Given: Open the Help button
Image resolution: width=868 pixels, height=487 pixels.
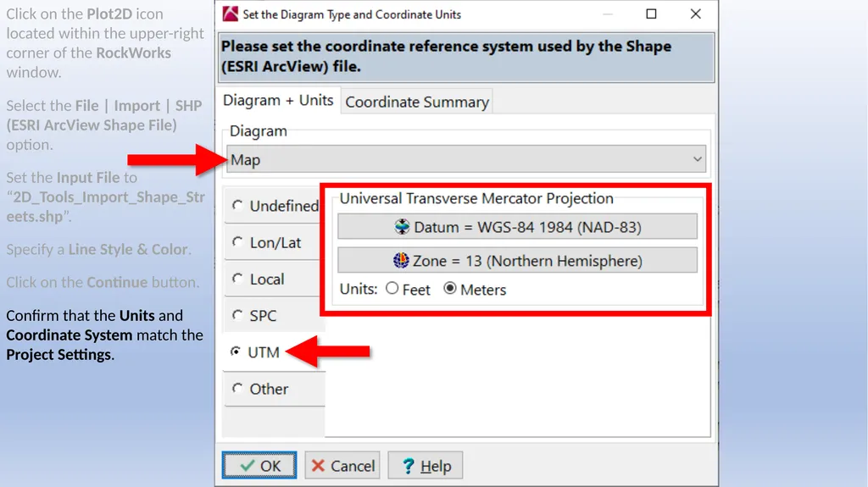Looking at the screenshot, I should 426,466.
